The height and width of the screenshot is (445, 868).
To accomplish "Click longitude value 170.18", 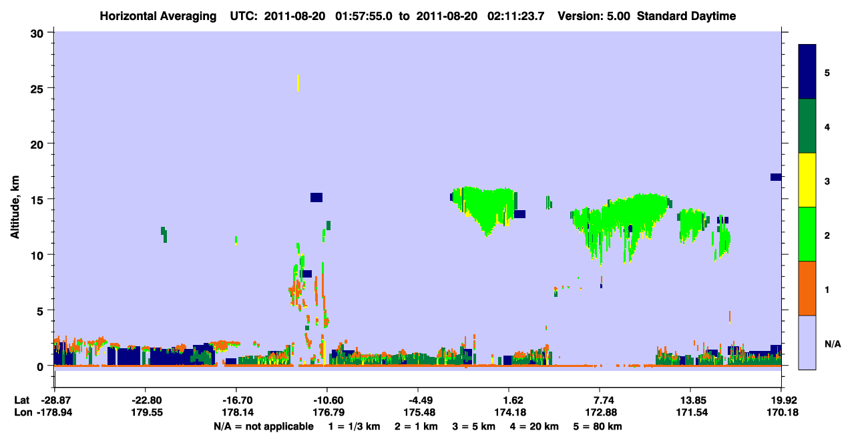I will pyautogui.click(x=782, y=412).
